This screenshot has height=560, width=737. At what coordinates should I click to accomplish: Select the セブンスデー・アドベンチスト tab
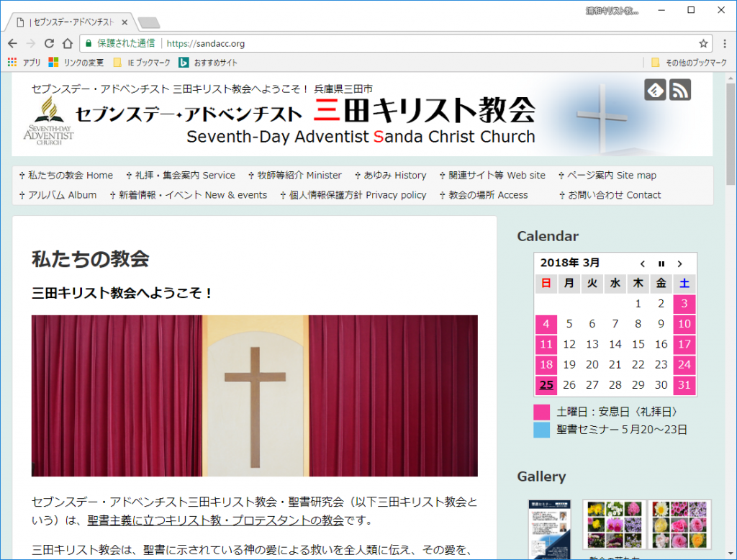71,22
